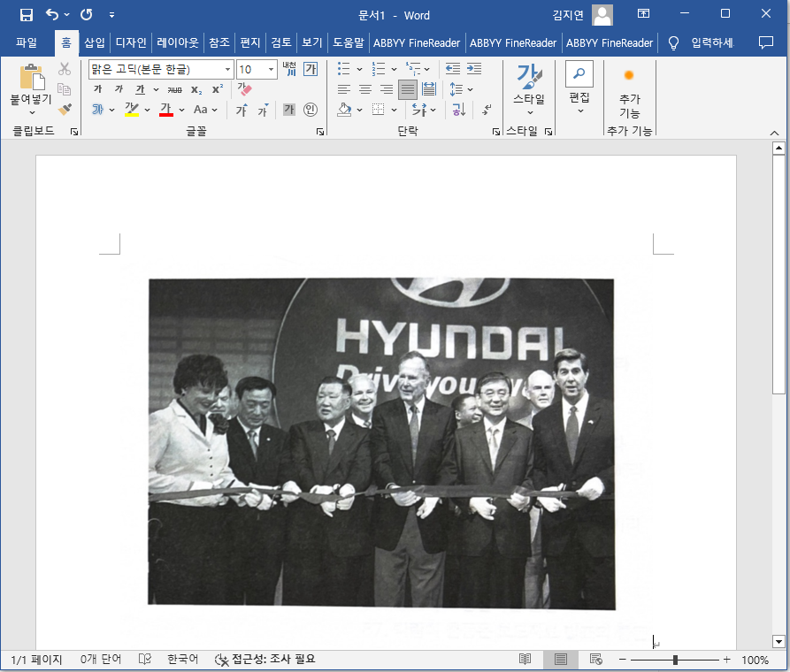The image size is (790, 672).
Task: Align text to the left
Action: (x=344, y=89)
